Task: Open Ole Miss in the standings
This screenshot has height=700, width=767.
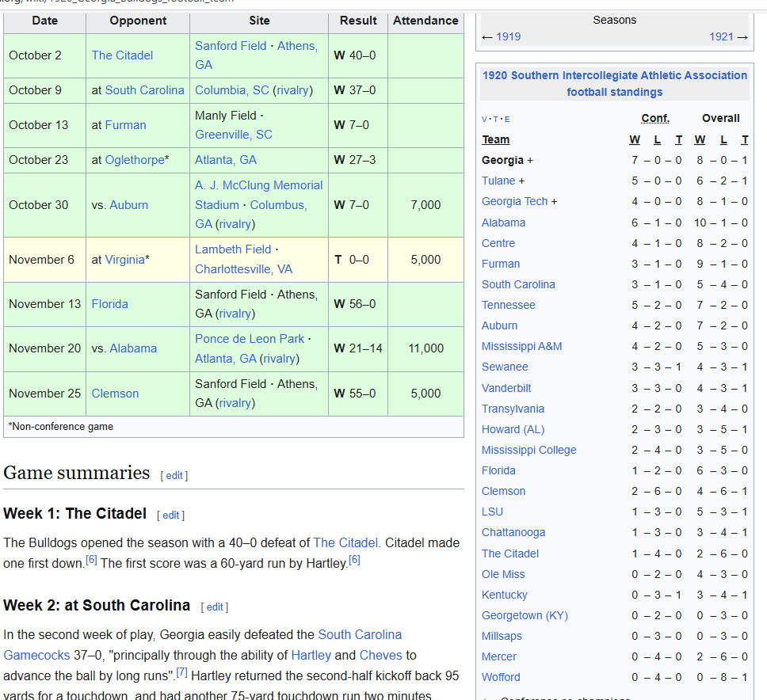Action: pos(503,574)
